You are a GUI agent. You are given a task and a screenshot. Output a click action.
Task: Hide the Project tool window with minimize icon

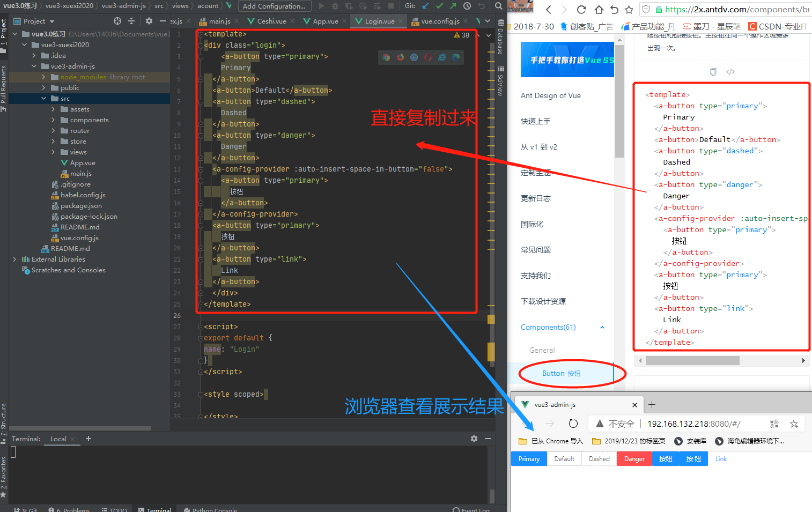click(x=164, y=21)
